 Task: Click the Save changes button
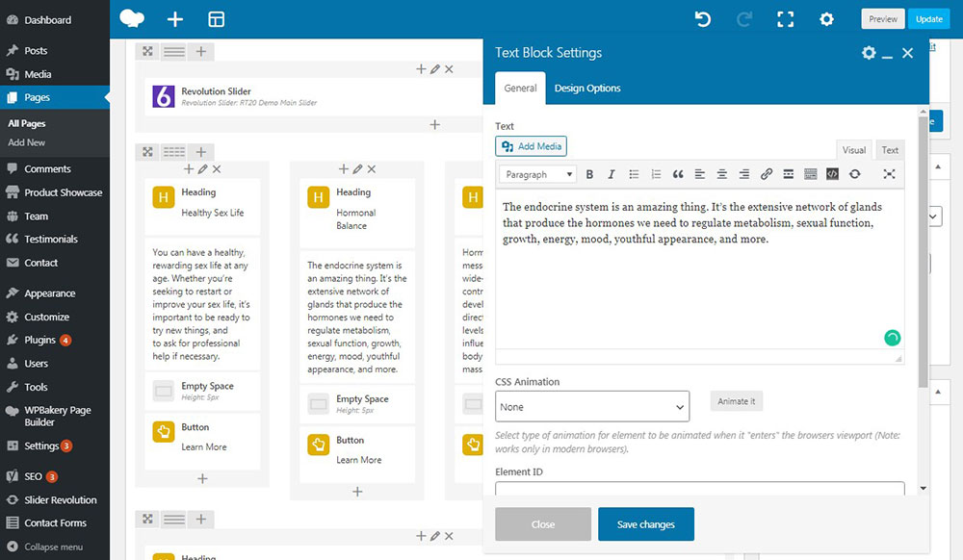click(645, 524)
